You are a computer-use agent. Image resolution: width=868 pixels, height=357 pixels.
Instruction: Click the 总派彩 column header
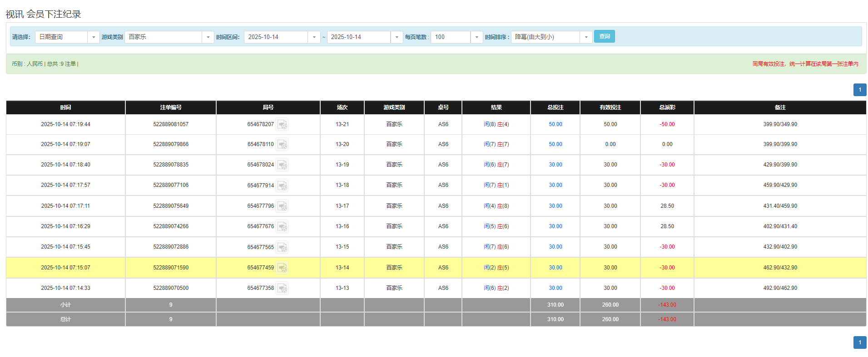[x=667, y=108]
